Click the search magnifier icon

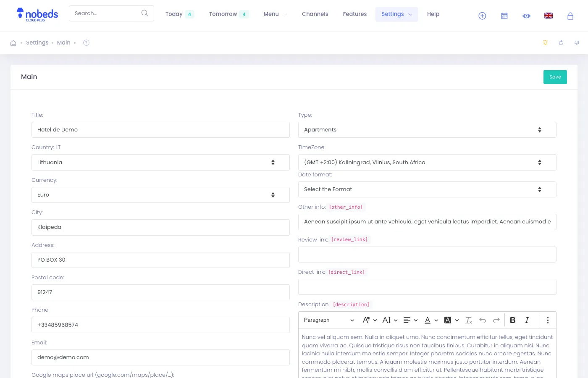[x=144, y=13]
